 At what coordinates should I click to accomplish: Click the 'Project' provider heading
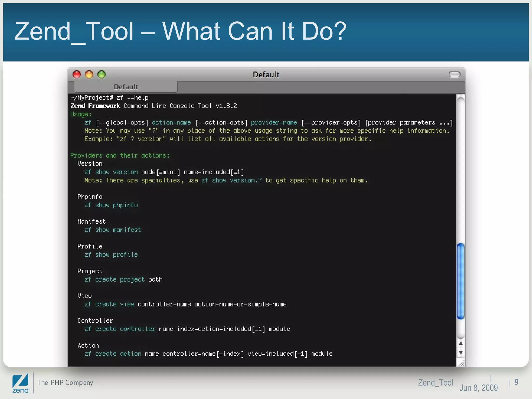coord(90,271)
